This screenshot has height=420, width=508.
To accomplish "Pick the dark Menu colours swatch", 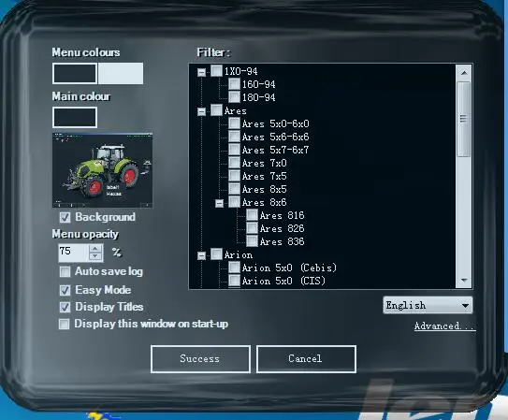I will 75,73.
